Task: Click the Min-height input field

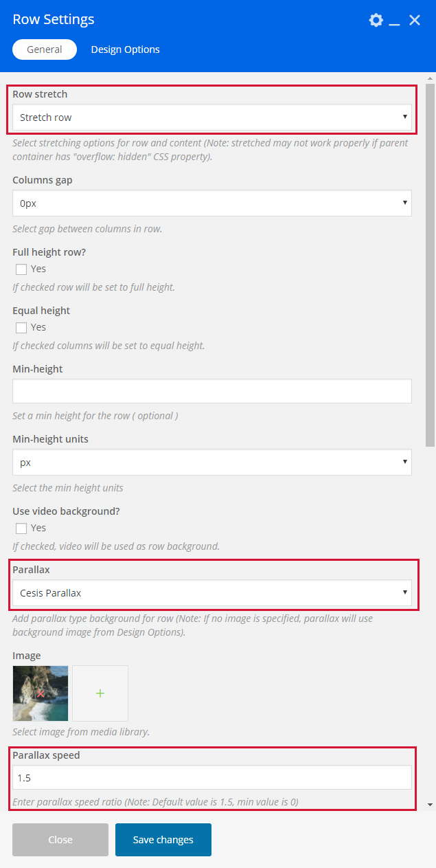Action: [211, 391]
